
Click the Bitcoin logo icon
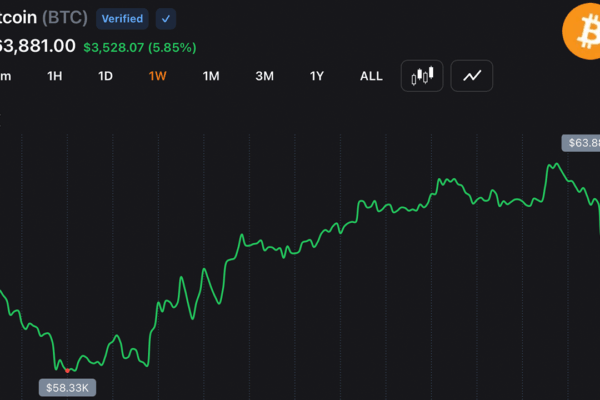pyautogui.click(x=581, y=31)
